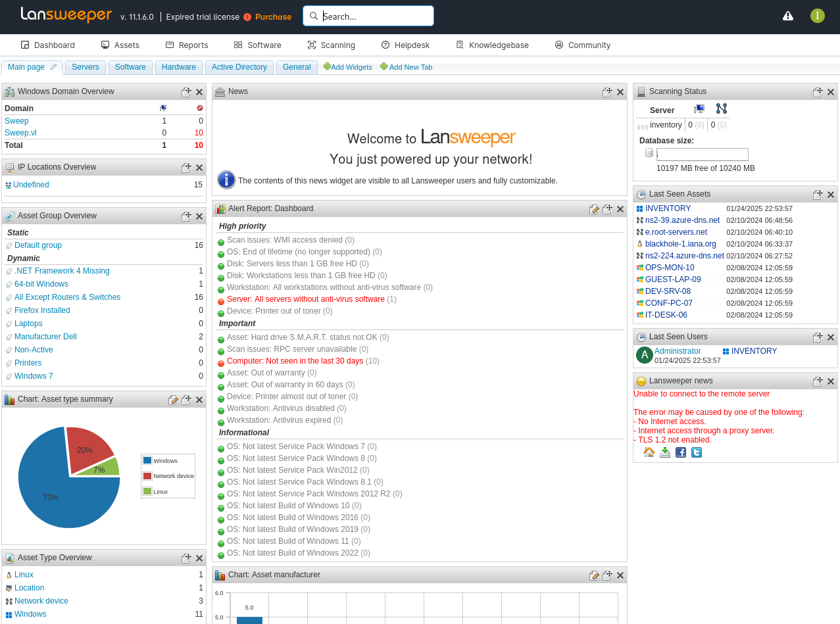Open OPS-MON-10 in Last Seen Assets
This screenshot has height=624, width=840.
(x=670, y=268)
